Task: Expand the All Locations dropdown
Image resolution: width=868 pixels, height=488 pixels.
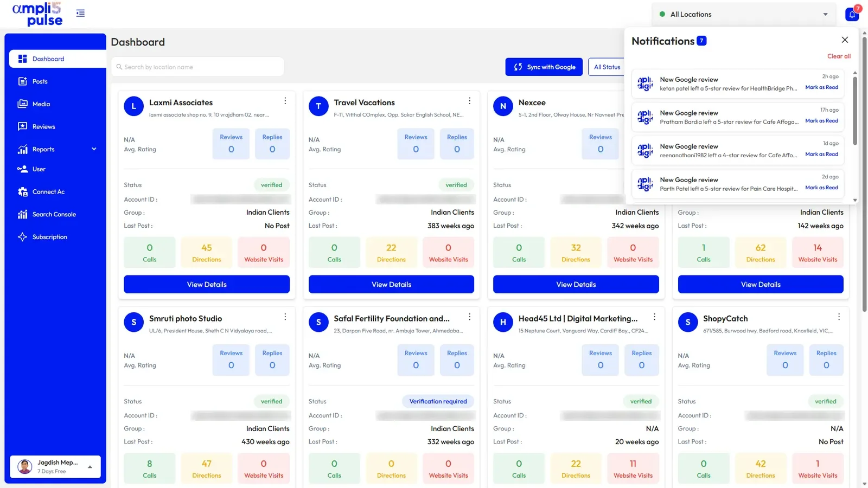Action: 743,14
